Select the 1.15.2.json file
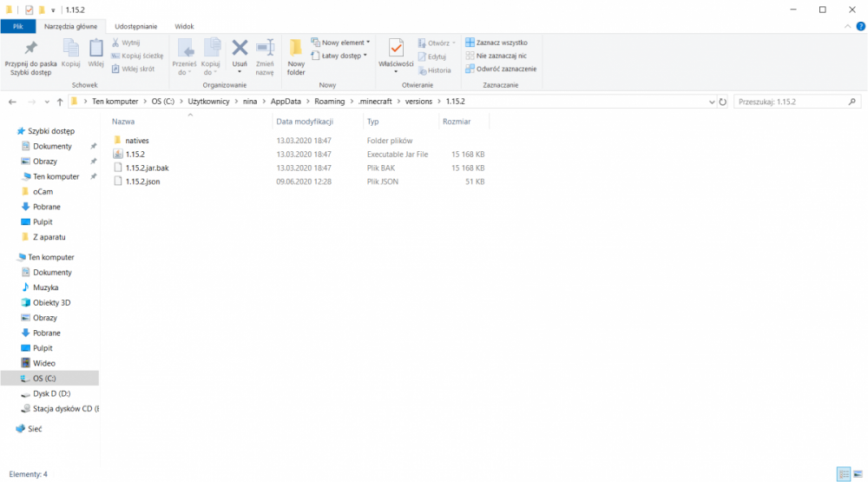 [142, 182]
